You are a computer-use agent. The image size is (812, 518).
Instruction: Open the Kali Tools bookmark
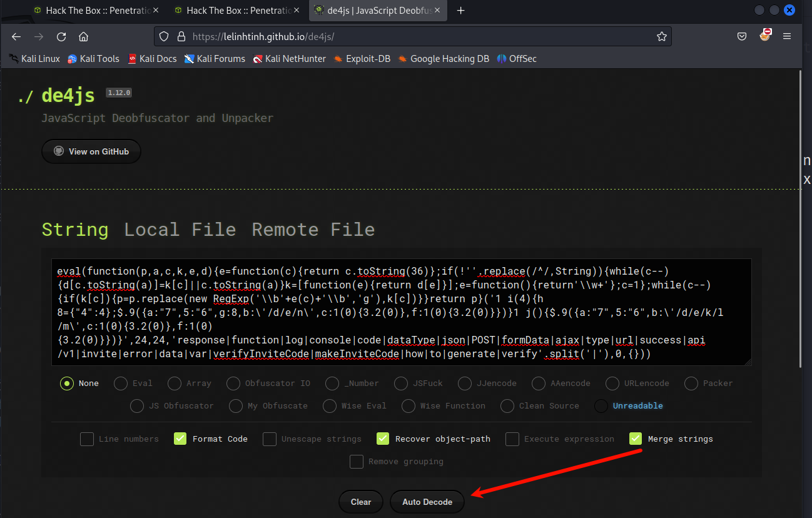click(93, 59)
